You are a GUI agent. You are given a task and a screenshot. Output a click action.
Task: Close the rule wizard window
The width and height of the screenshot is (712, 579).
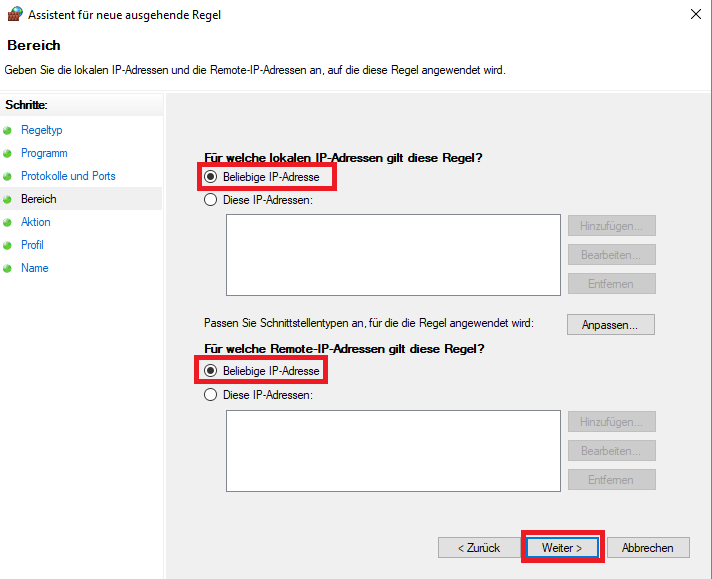click(x=694, y=14)
